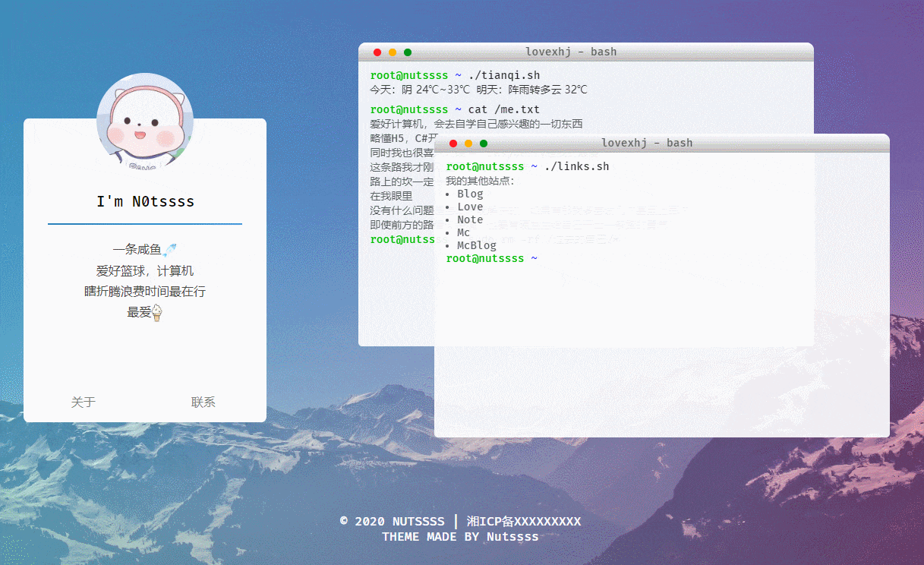Click the yellow dot on the rear terminal window
The width and height of the screenshot is (924, 565).
click(x=393, y=52)
